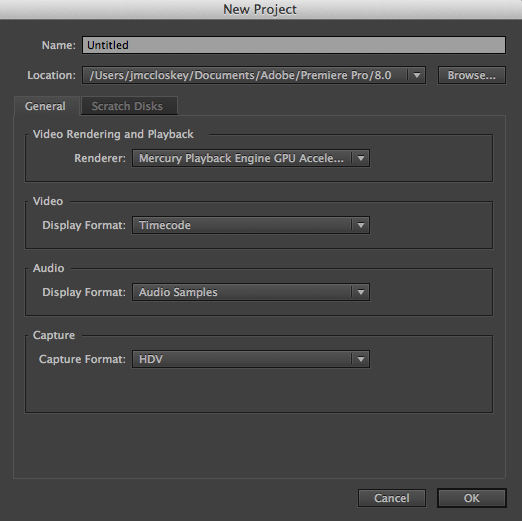Click the arrow icon on Audio Samples dropdown
This screenshot has height=521, width=522.
[x=361, y=292]
